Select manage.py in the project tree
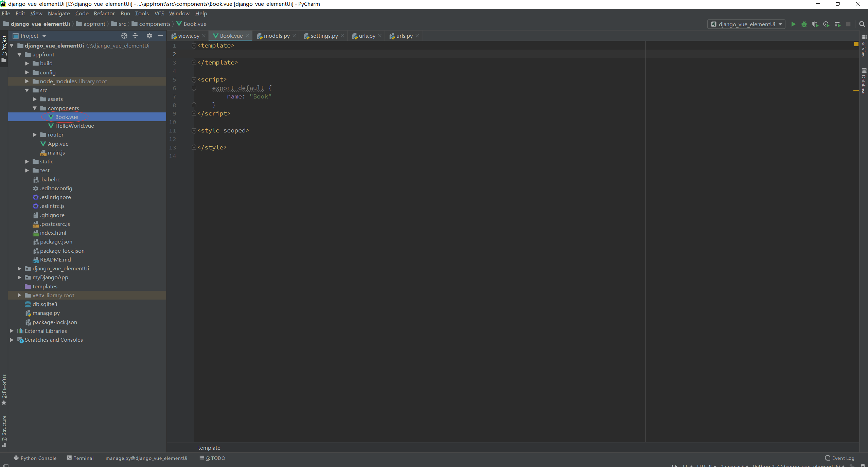Image resolution: width=868 pixels, height=467 pixels. coord(46,313)
